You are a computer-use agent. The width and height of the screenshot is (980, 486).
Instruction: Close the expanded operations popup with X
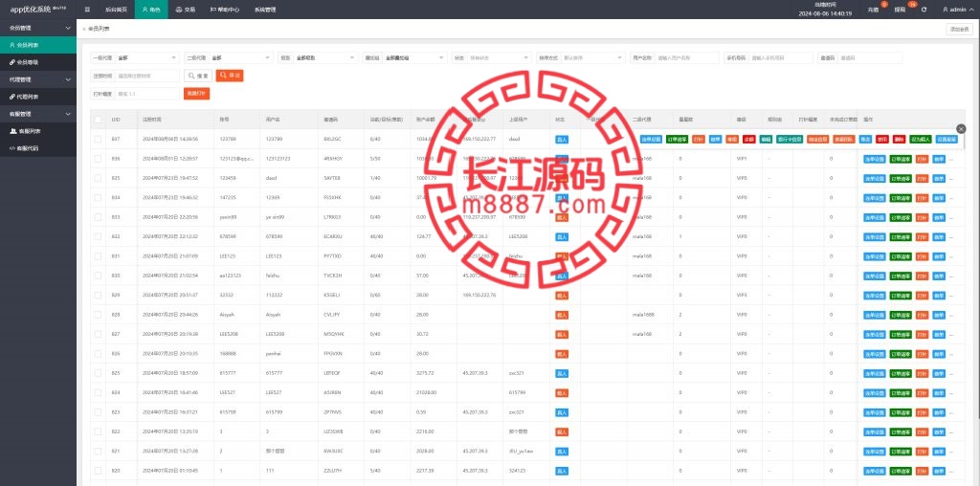click(961, 129)
